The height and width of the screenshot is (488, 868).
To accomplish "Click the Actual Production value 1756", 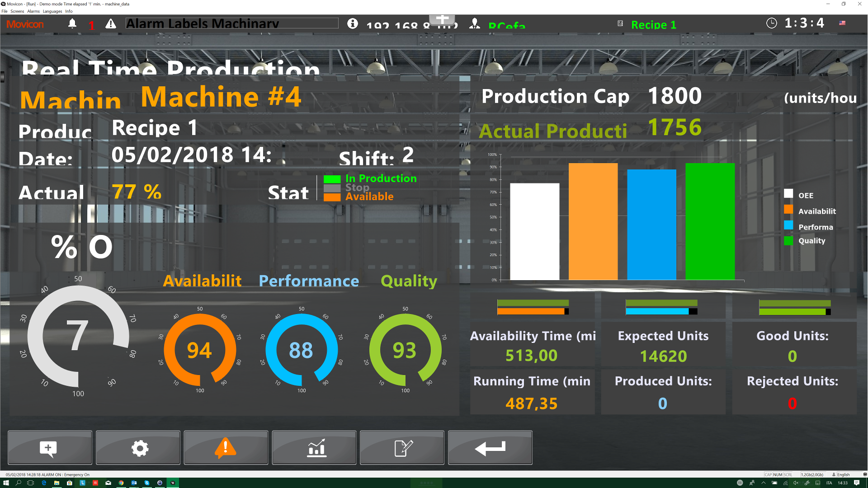I will [675, 127].
